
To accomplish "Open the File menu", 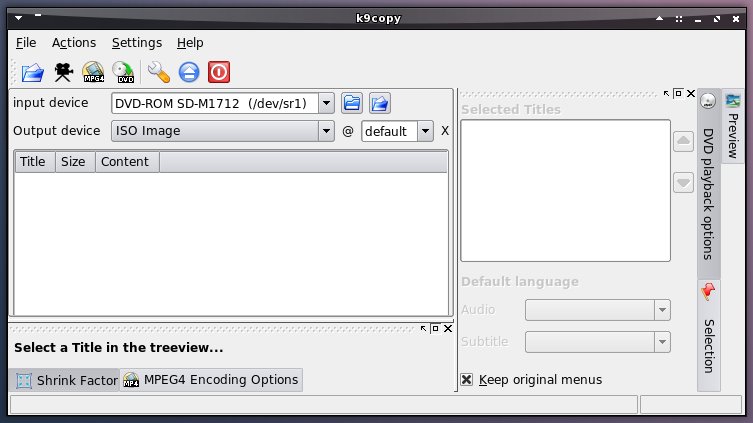I will [25, 43].
